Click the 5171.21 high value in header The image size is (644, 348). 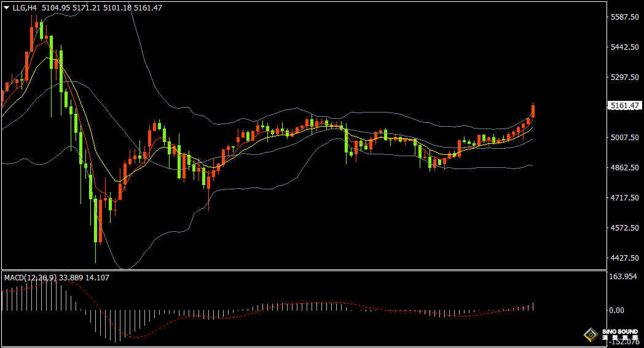[85, 8]
